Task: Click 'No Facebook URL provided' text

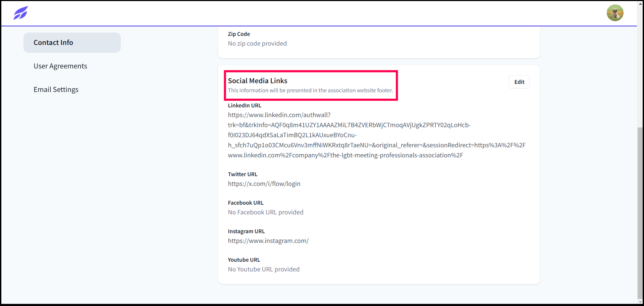Action: coord(266,212)
